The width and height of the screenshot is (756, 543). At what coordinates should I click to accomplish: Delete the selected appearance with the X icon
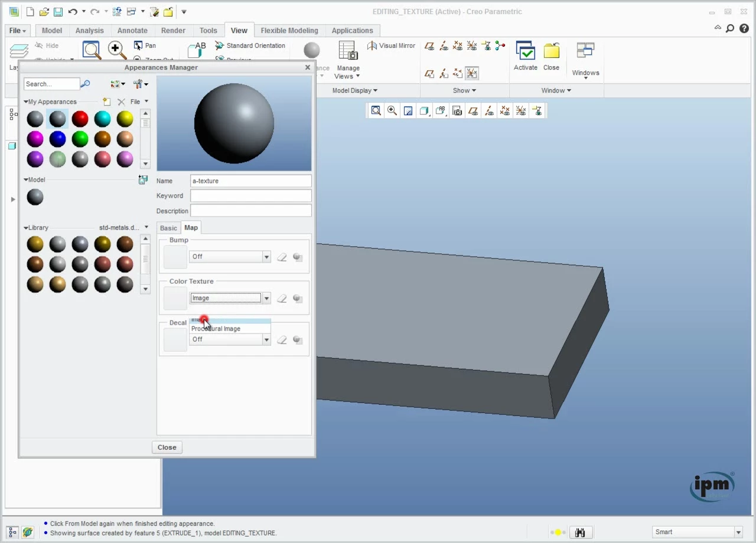tap(121, 102)
